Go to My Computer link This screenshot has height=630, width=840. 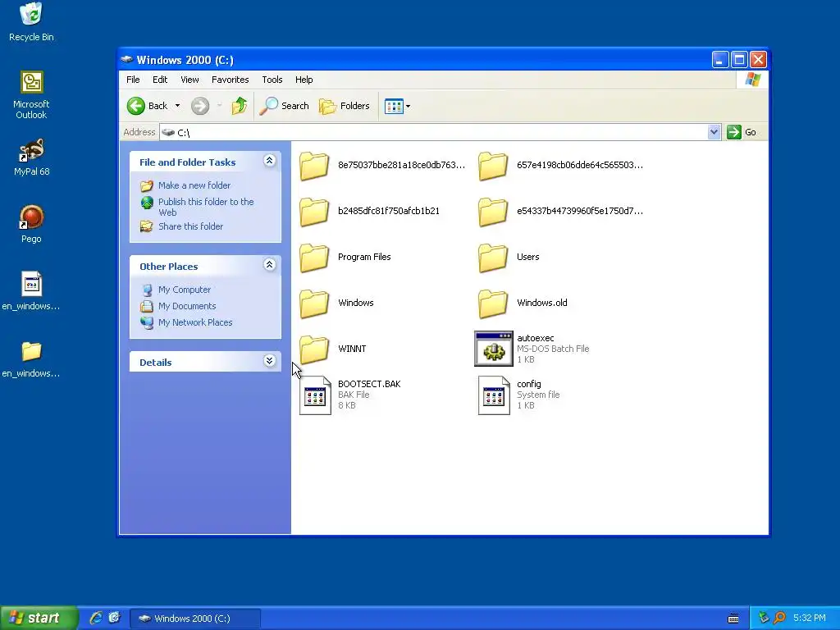pos(185,290)
